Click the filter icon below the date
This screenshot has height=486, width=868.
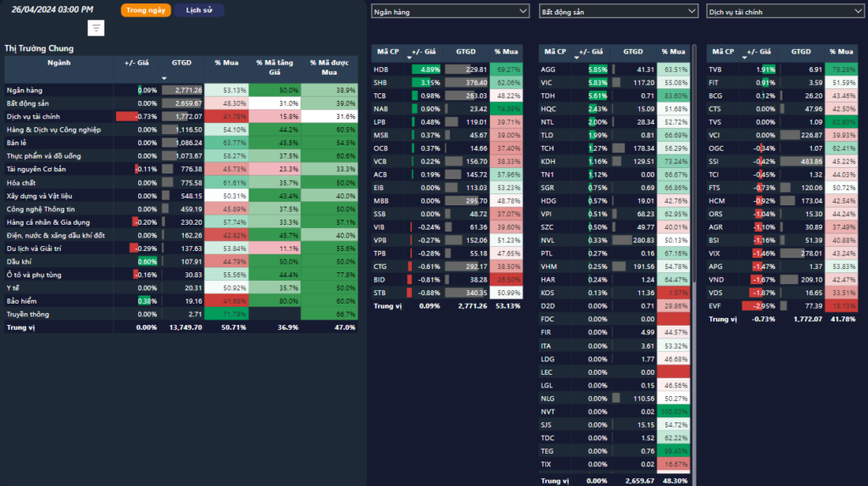(97, 28)
